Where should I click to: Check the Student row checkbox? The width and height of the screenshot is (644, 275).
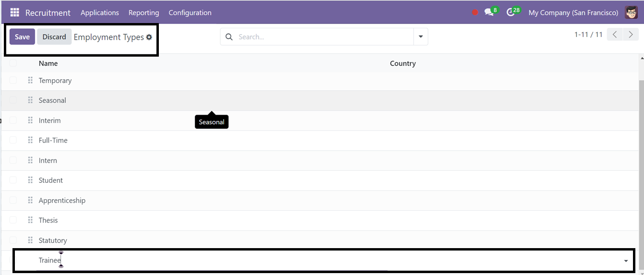pos(13,180)
